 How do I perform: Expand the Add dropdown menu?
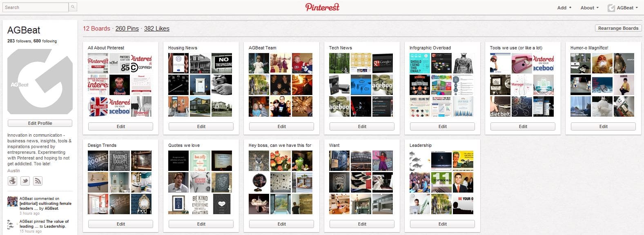pyautogui.click(x=564, y=8)
